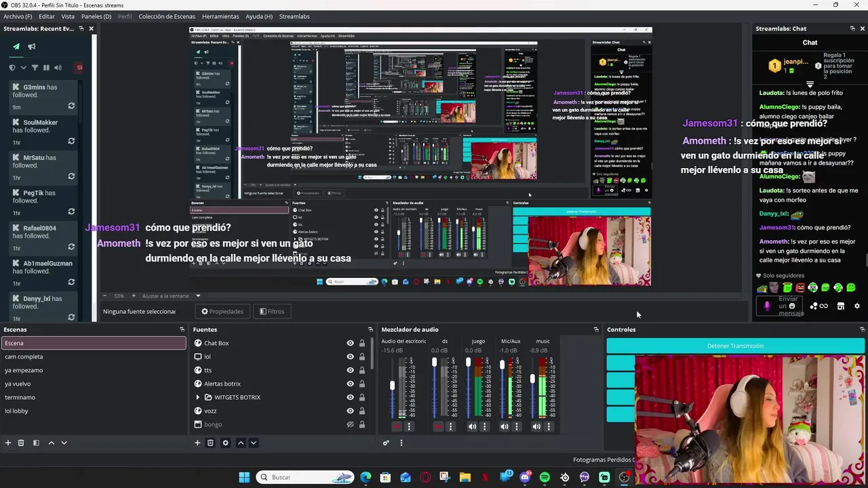Mute the Mic/Aux audio channel
Viewport: 868px width, 488px height.
click(x=504, y=426)
